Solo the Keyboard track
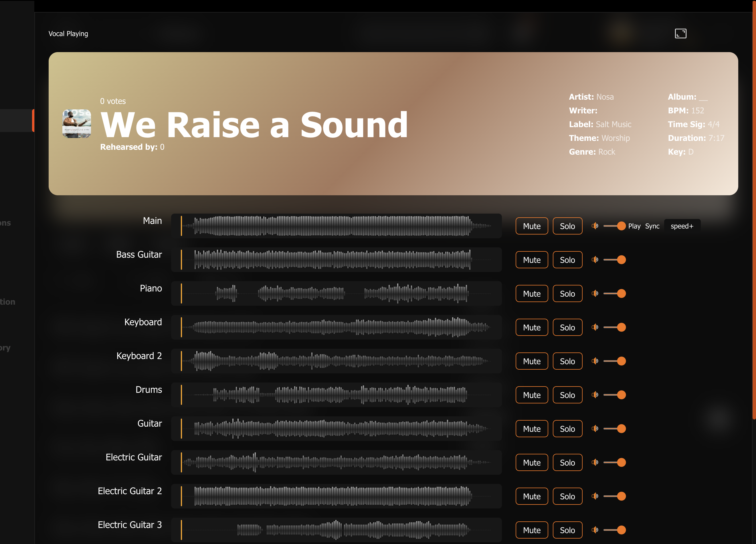Screen dimensions: 756x544 (x=567, y=328)
